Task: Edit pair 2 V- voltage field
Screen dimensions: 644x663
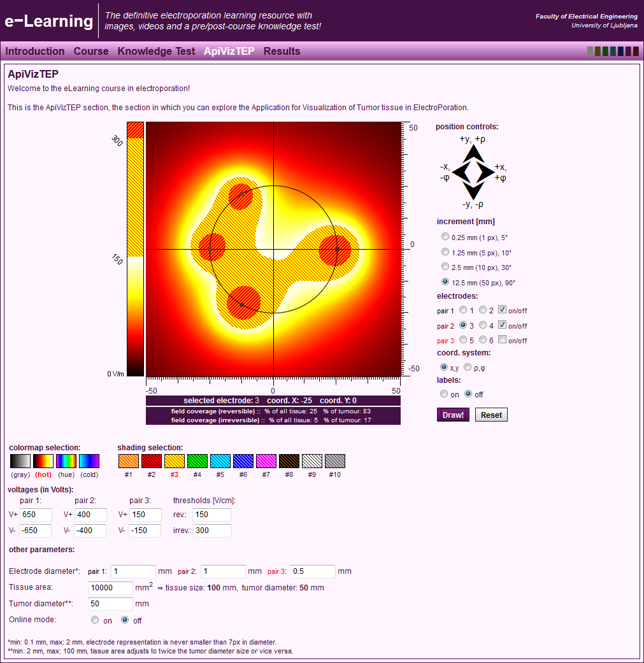Action: [x=90, y=531]
